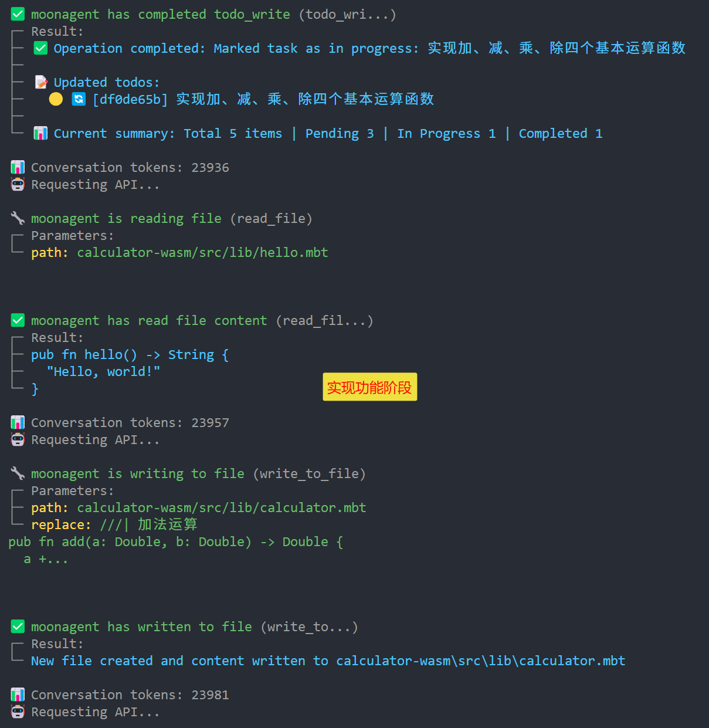Viewport: 709px width, 728px height.
Task: Click the checkmark next to Operation completed
Action: coord(40,48)
